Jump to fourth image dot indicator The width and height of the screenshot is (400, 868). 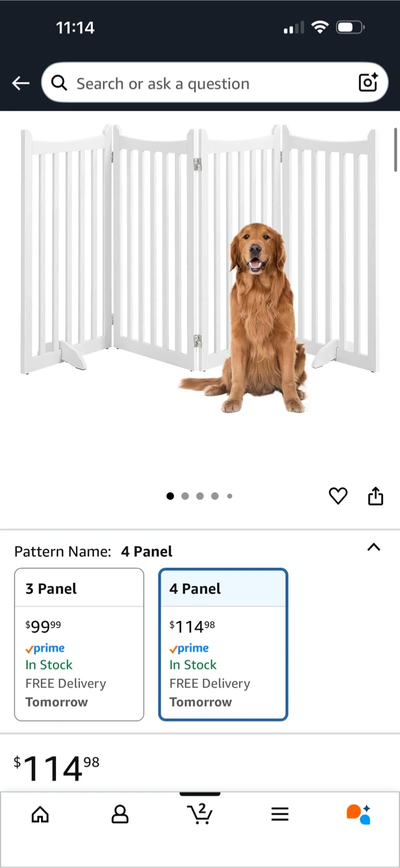click(x=214, y=496)
